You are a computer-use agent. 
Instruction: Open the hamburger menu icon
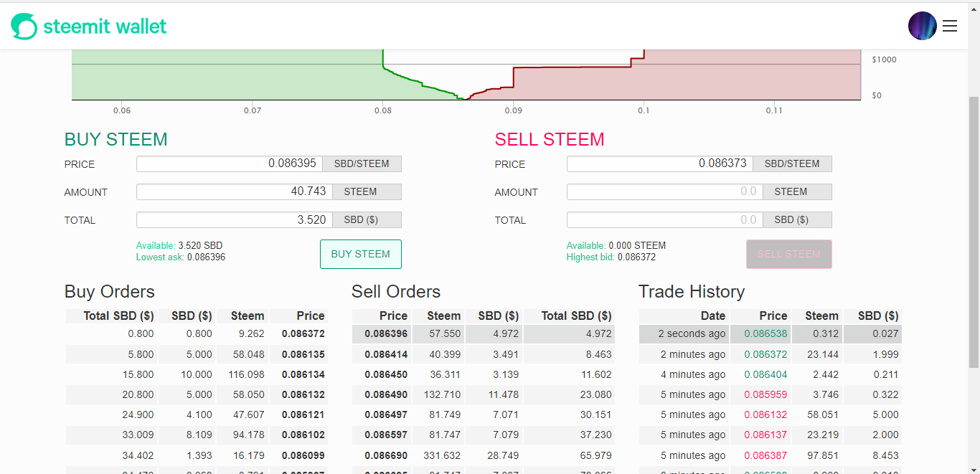(950, 27)
